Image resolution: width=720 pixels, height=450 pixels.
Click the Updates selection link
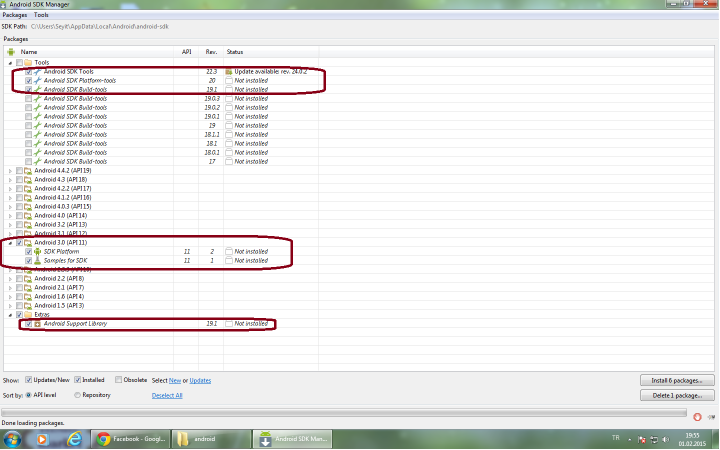tap(200, 381)
